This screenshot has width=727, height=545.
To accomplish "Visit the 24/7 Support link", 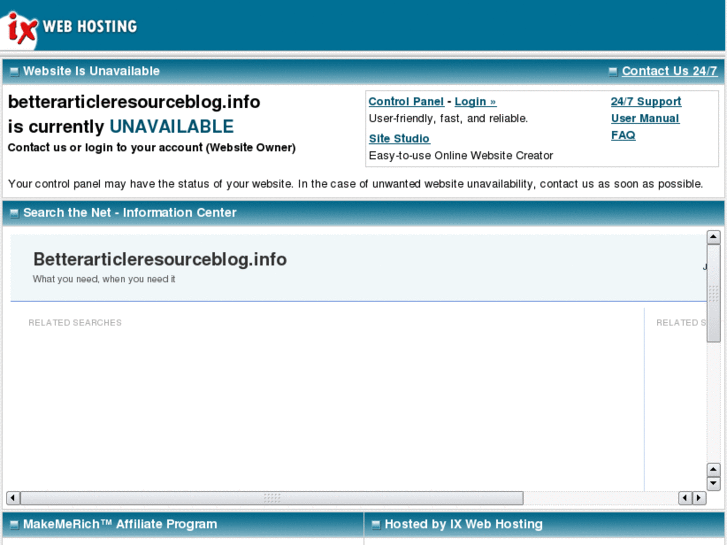I will (646, 101).
